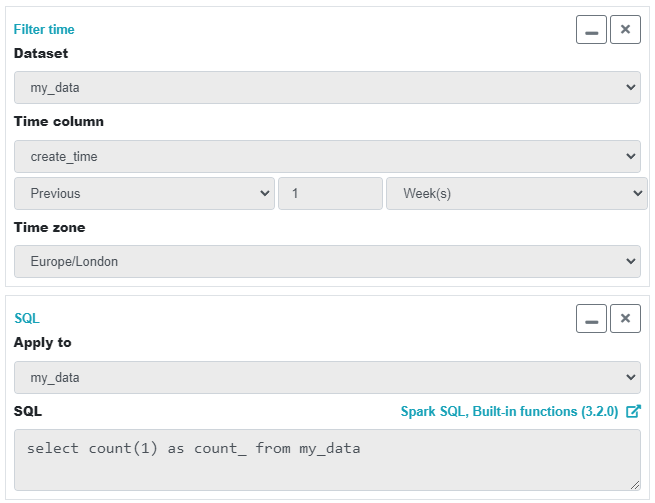Viewport: 655px width, 503px height.
Task: Open the Week(s) unit dropdown
Action: point(516,193)
